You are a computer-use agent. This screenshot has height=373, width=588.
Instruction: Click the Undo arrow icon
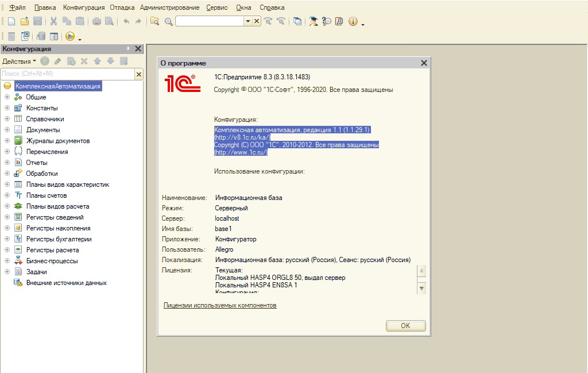pyautogui.click(x=126, y=21)
